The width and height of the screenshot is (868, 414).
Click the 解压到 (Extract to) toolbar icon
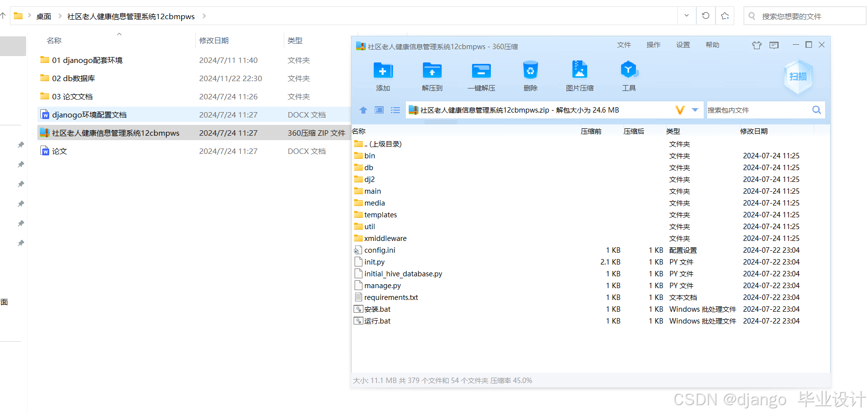pyautogui.click(x=432, y=70)
